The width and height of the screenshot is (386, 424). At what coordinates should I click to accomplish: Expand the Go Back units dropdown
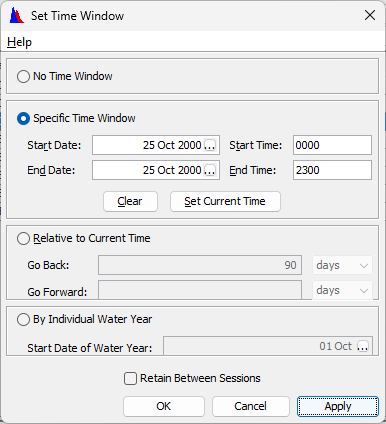coord(342,265)
